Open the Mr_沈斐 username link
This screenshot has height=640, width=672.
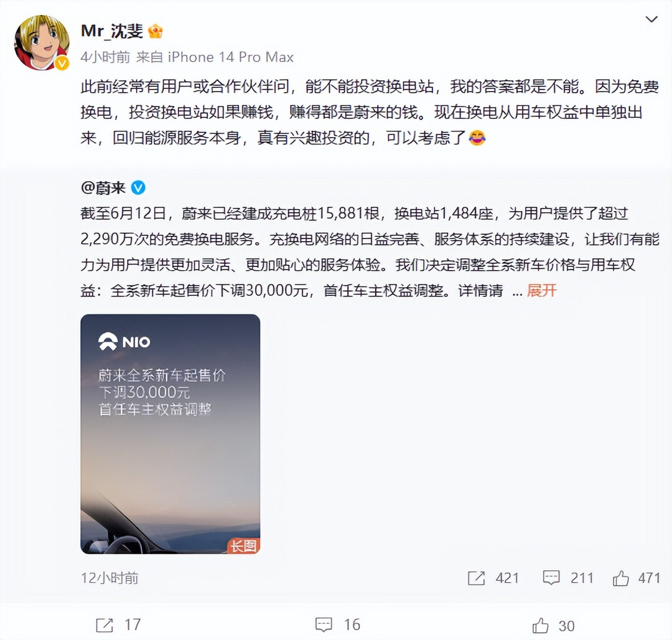[111, 31]
